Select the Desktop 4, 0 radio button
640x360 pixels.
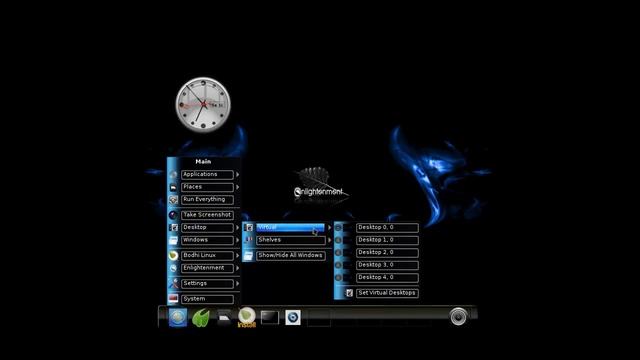[338, 278]
